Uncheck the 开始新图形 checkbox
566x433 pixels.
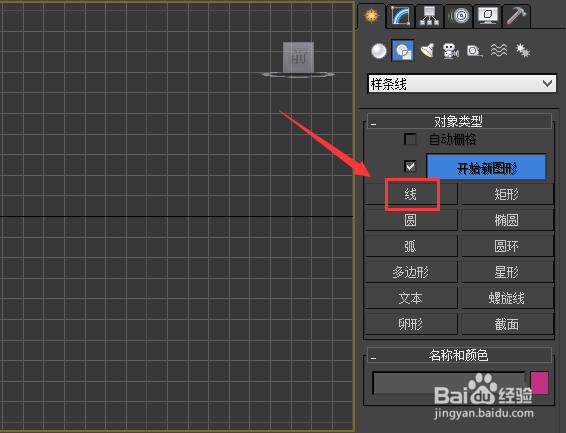tap(410, 166)
